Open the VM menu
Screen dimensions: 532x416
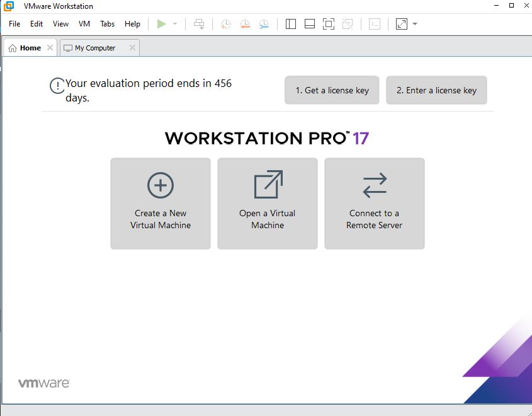pos(84,23)
